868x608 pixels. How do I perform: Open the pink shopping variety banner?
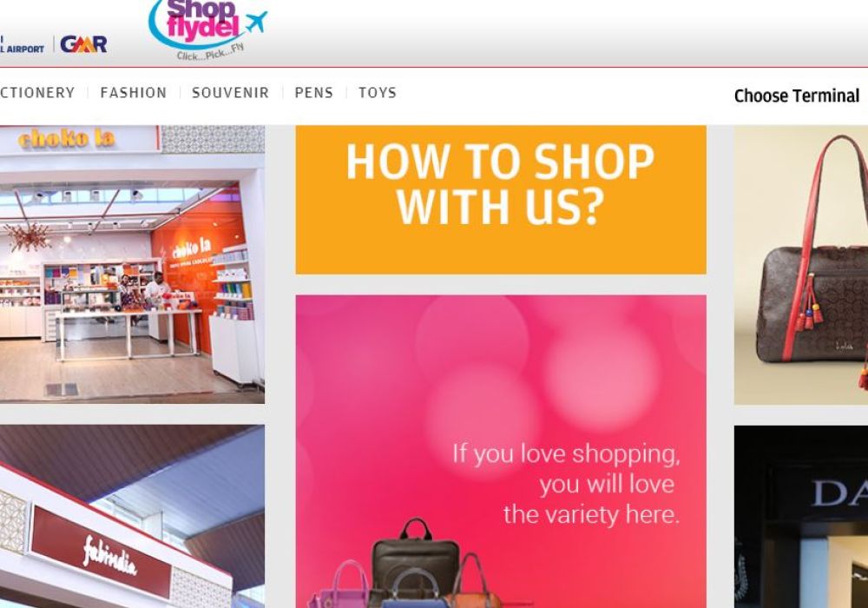point(501,452)
